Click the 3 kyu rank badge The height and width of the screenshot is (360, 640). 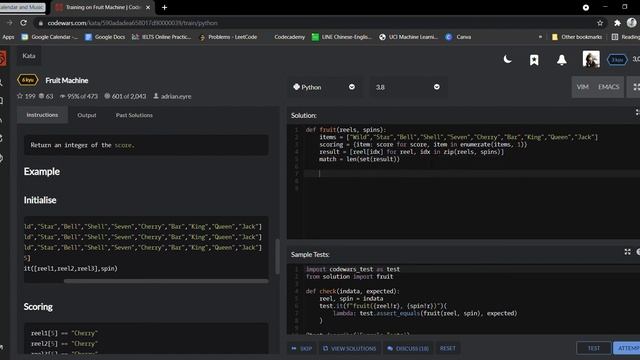click(617, 60)
